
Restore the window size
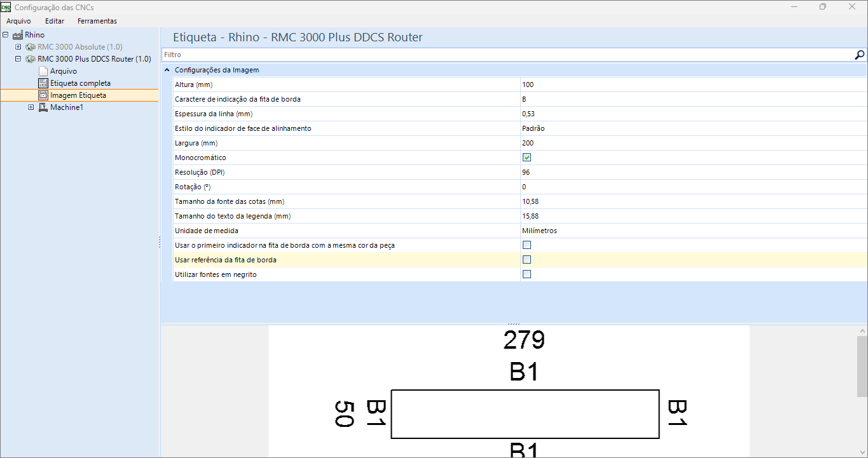click(x=823, y=7)
